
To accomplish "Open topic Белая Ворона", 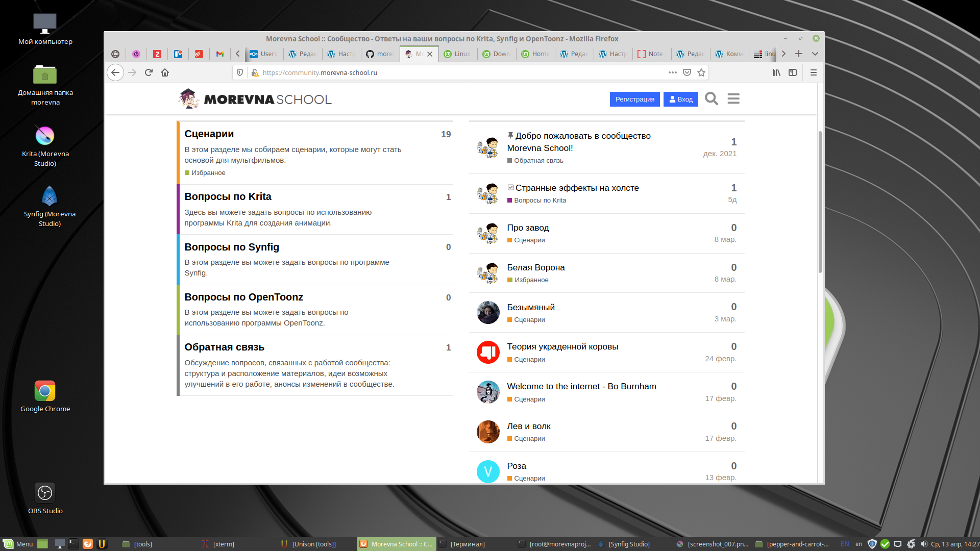I will [x=536, y=267].
